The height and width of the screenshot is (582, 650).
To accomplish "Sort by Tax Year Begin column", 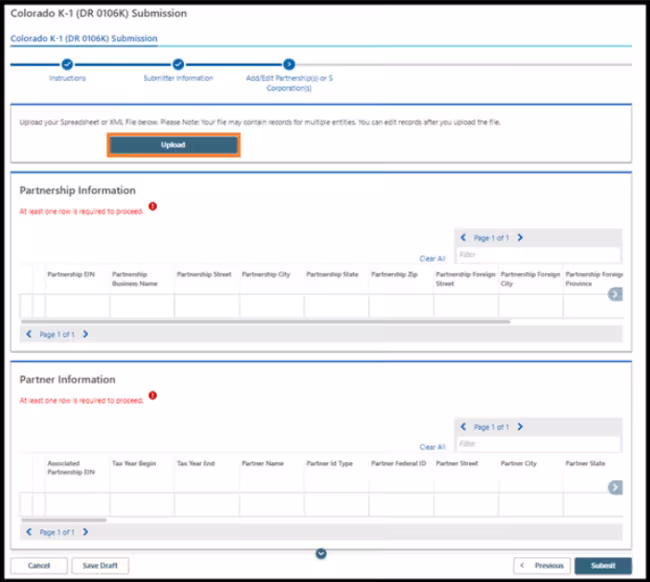I will (x=134, y=463).
